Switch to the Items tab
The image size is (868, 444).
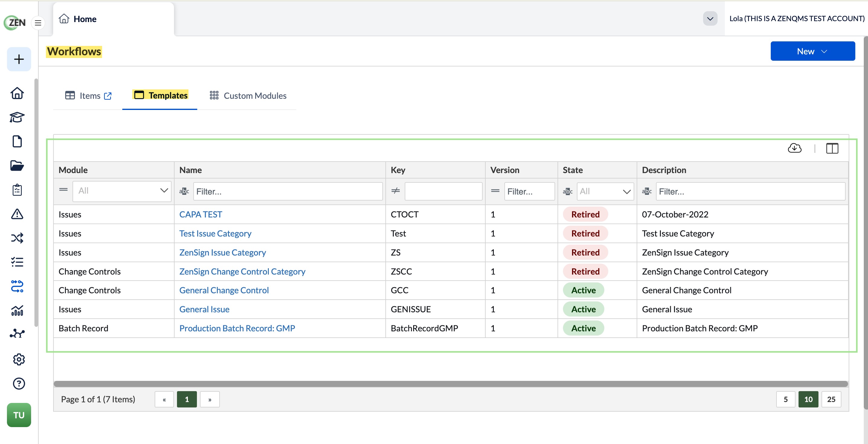(88, 96)
